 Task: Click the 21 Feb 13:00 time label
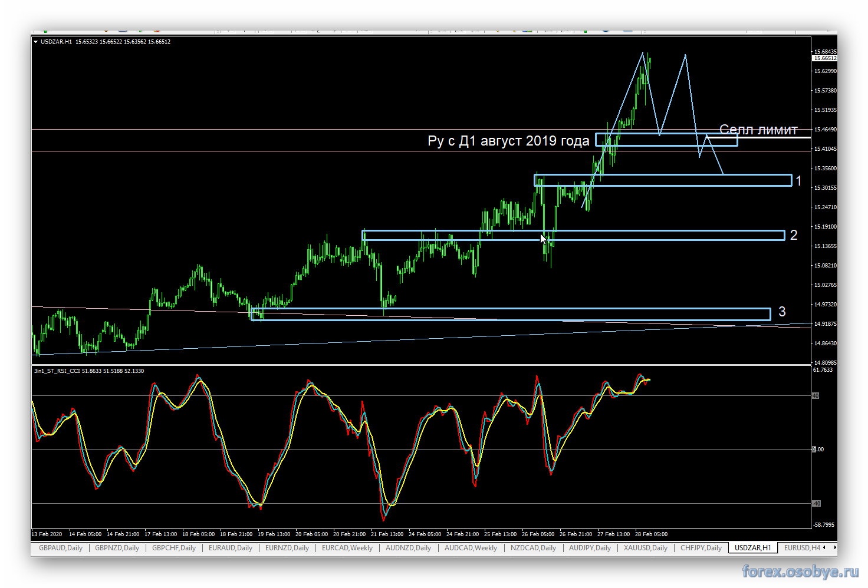click(387, 534)
